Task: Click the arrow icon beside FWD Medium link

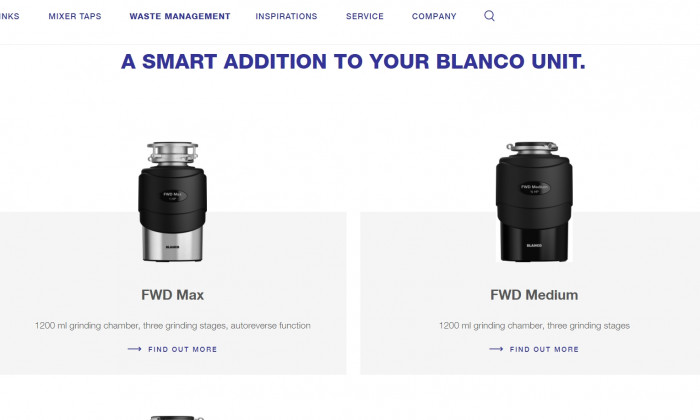Action: click(496, 349)
